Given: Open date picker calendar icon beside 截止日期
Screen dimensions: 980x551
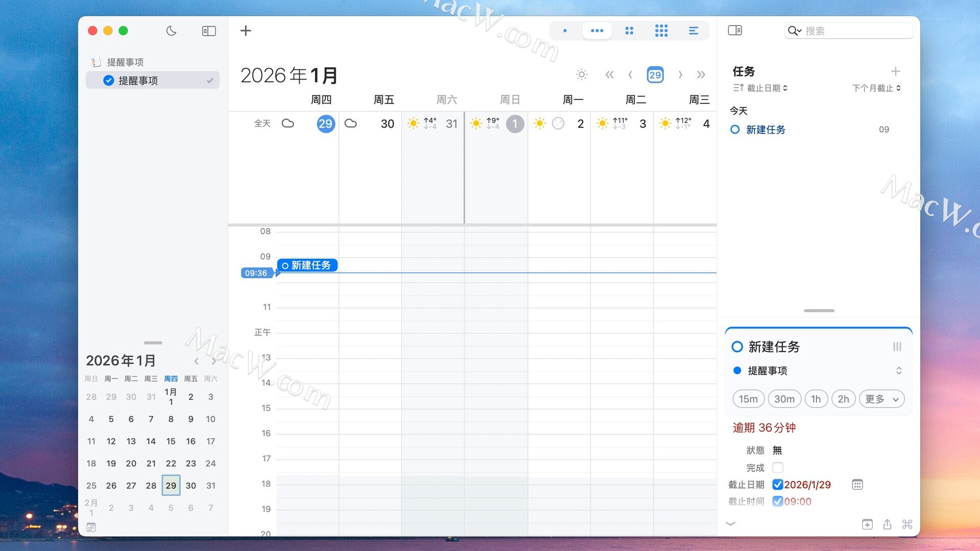Looking at the screenshot, I should (x=857, y=485).
